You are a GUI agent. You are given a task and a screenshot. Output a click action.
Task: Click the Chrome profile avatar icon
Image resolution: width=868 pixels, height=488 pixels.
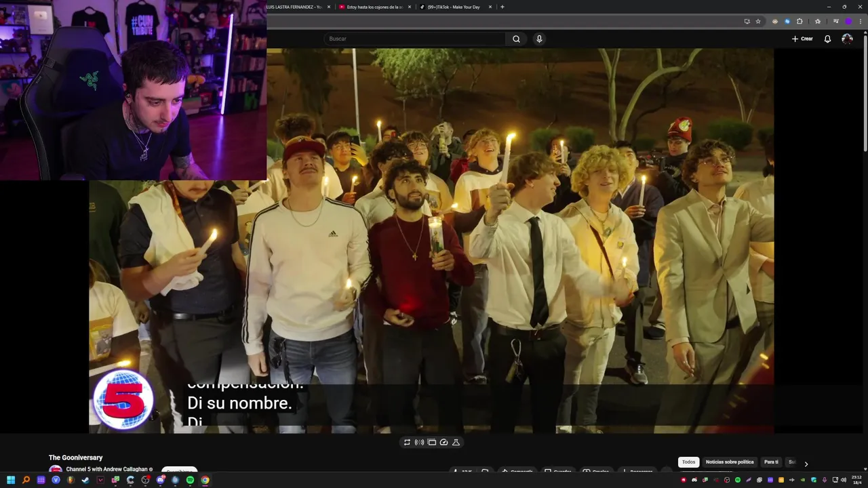(x=848, y=21)
